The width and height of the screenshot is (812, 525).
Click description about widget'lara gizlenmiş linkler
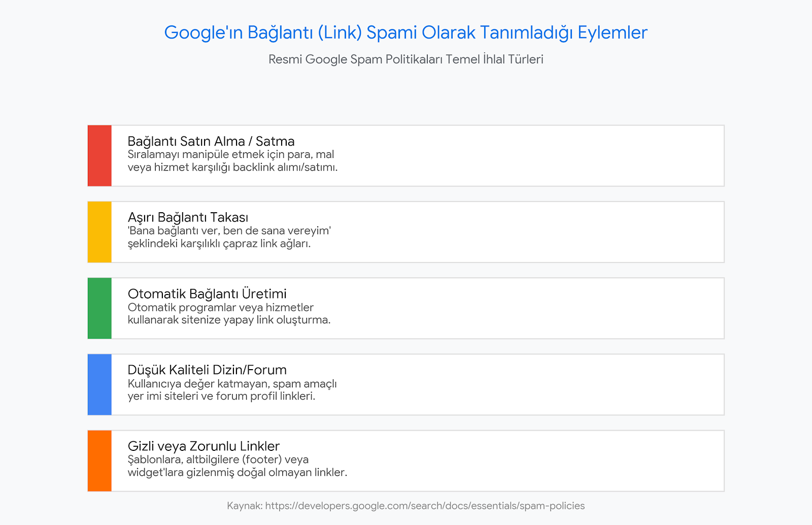(x=238, y=466)
